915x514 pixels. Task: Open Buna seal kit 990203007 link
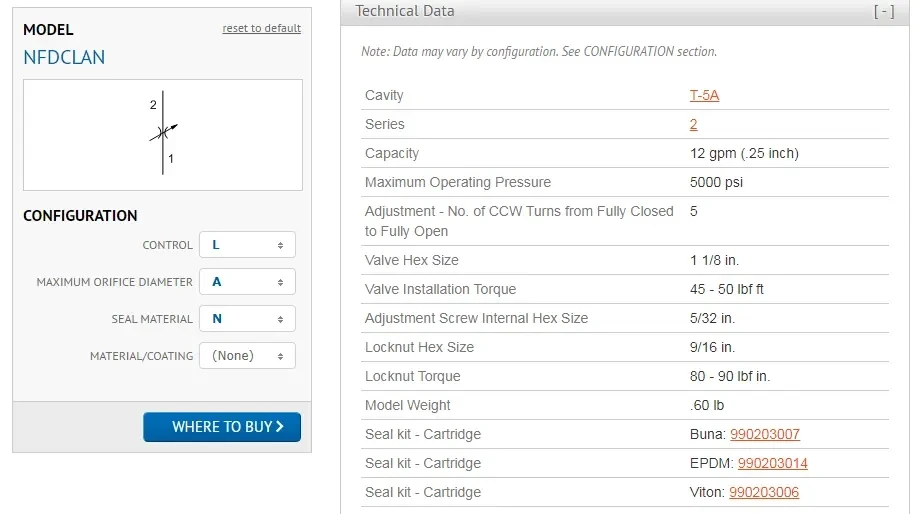(765, 435)
